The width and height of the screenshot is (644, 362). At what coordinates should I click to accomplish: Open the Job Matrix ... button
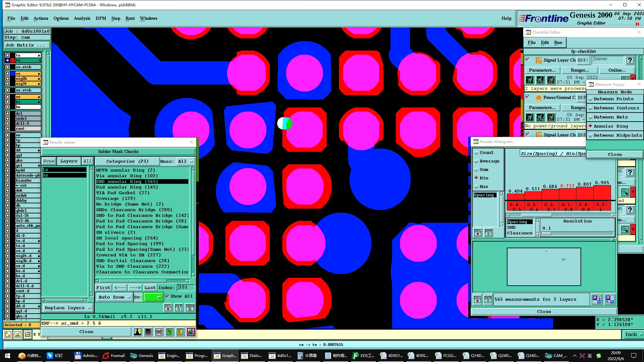26,45
